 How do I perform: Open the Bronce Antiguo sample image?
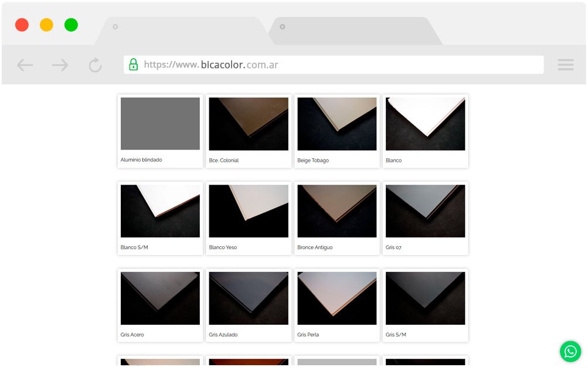tap(337, 211)
